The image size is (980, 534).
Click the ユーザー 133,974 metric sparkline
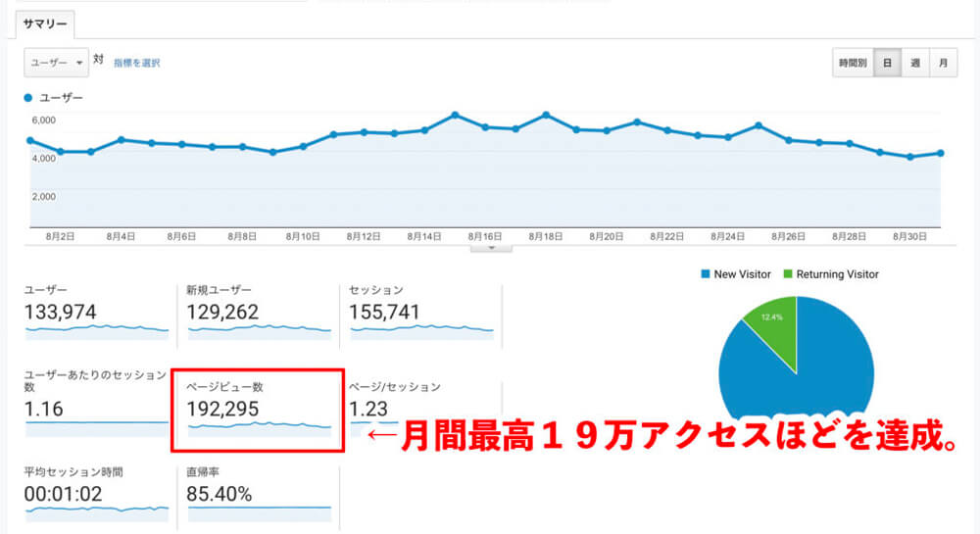(x=96, y=330)
